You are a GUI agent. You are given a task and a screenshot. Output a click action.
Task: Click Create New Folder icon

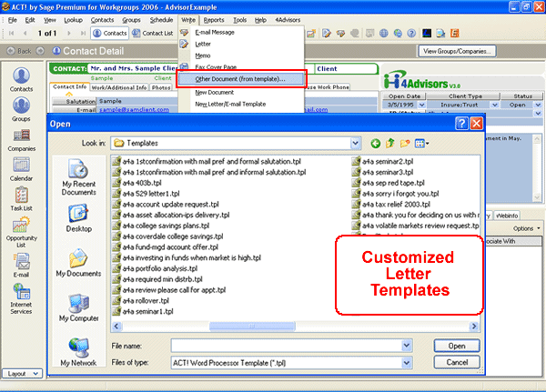[x=405, y=143]
